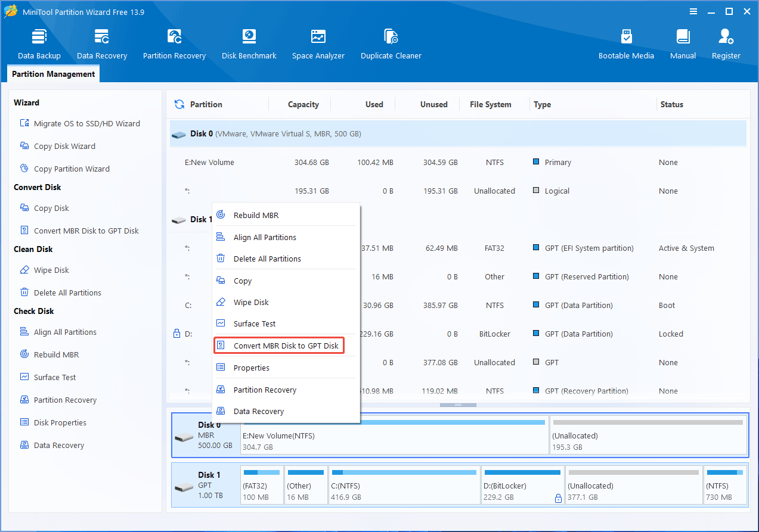Click the (Other) 16 MB block

[306, 486]
